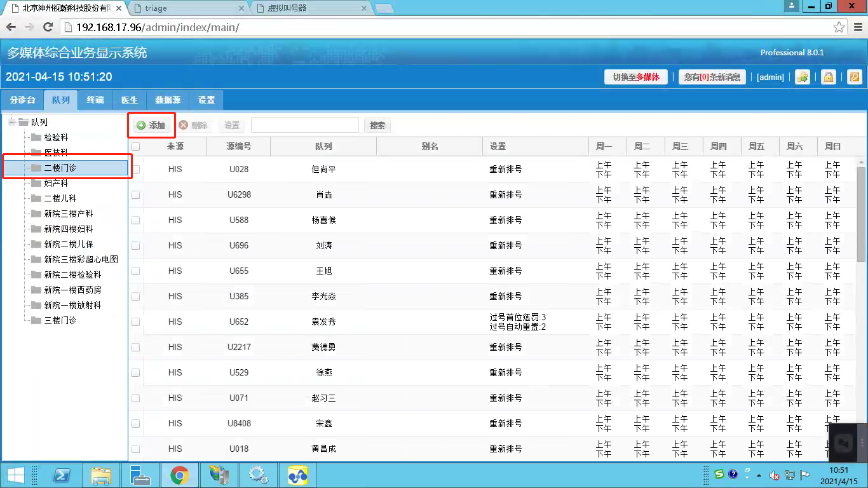
Task: Collapse the 队列 root tree node
Action: [12, 121]
